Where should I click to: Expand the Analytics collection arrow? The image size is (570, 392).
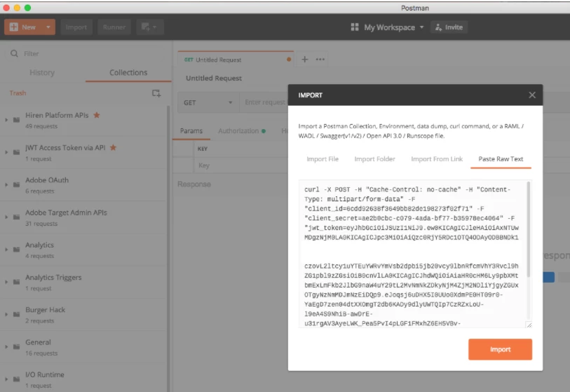6,250
